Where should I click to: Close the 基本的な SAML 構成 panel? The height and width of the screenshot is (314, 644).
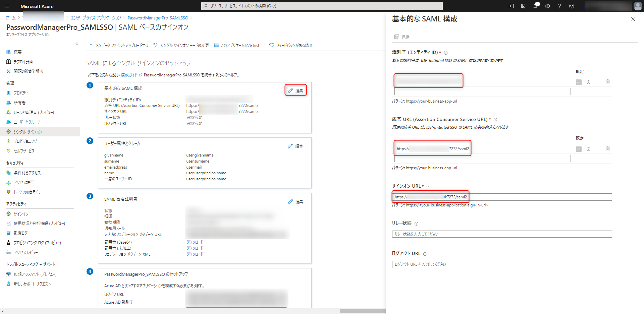point(633,19)
